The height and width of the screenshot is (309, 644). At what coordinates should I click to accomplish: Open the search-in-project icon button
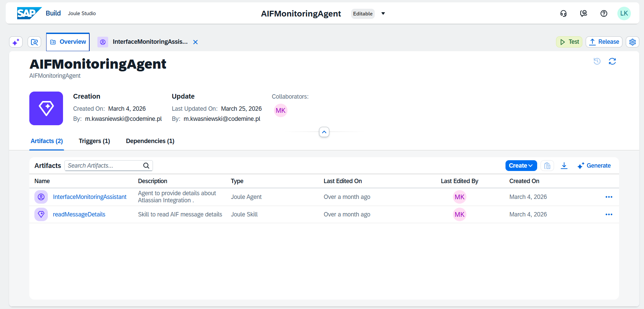(34, 42)
